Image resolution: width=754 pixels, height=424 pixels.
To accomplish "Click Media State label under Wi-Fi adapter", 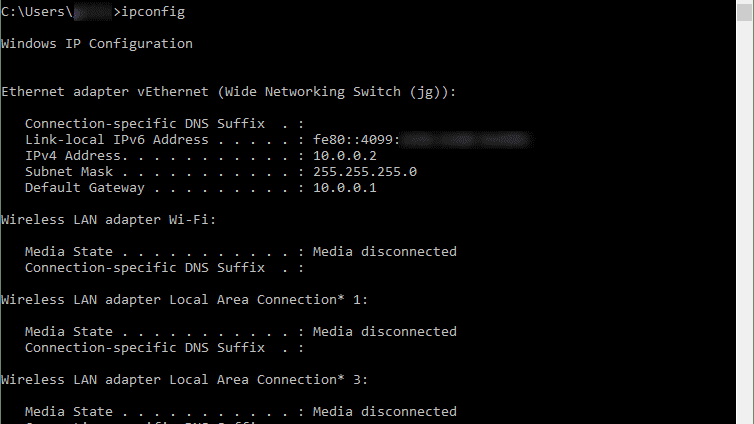I will click(69, 252).
